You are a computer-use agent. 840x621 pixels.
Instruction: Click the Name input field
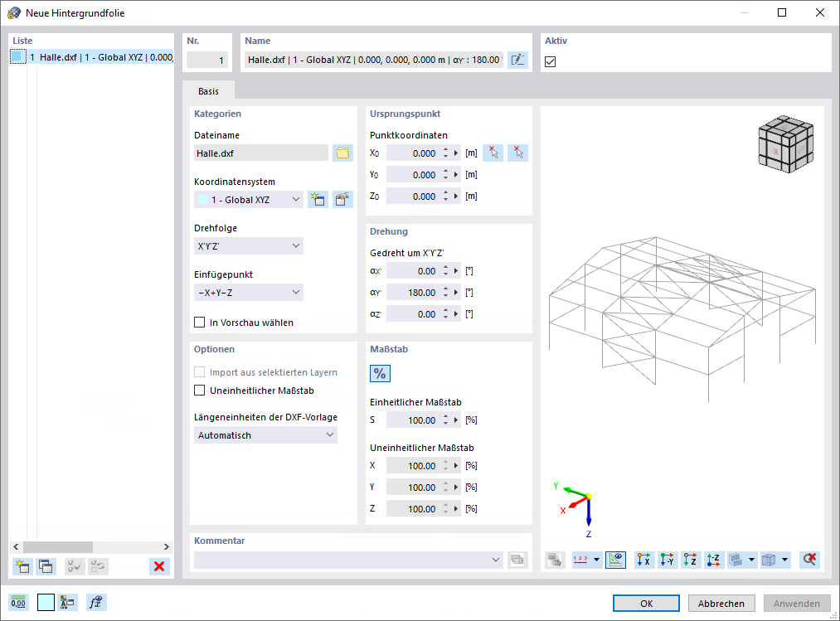coord(373,60)
